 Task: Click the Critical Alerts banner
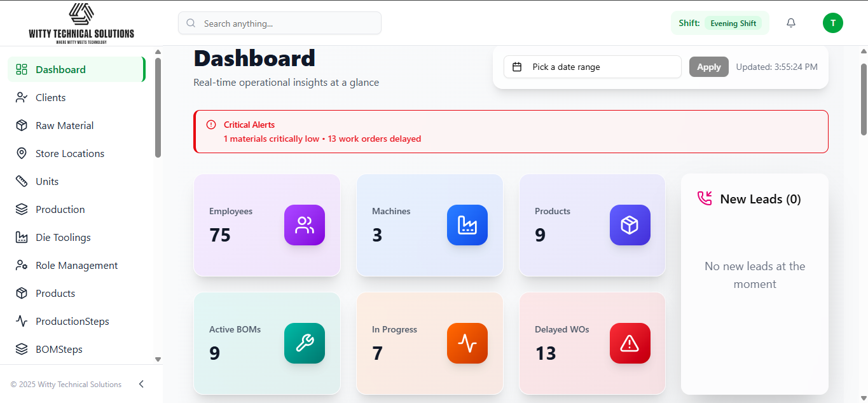[511, 132]
